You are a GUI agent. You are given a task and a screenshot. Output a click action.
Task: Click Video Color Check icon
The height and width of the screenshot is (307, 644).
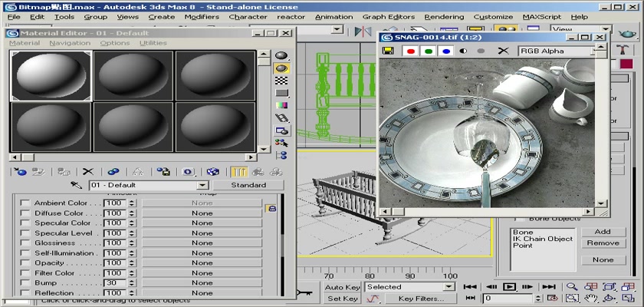click(x=281, y=106)
